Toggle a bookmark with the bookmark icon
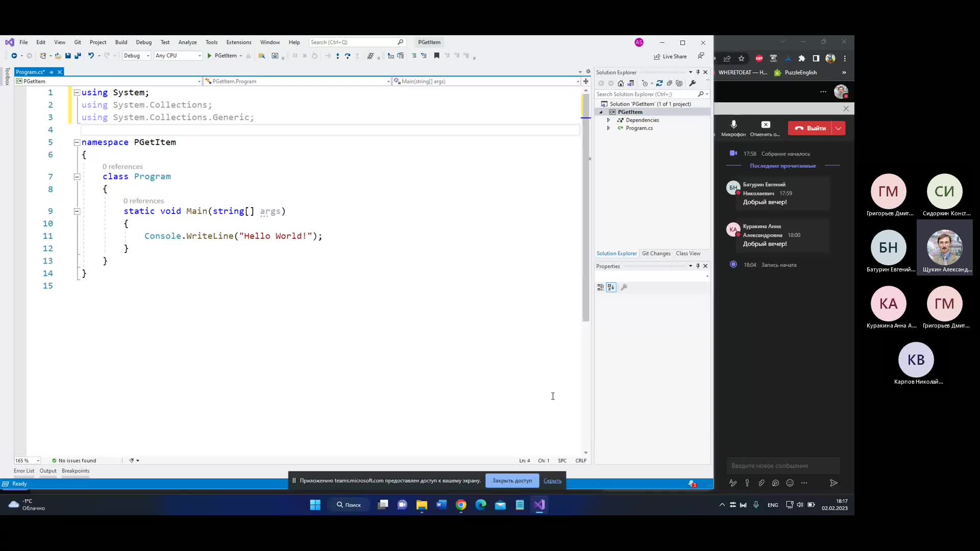The height and width of the screenshot is (551, 980). [436, 56]
